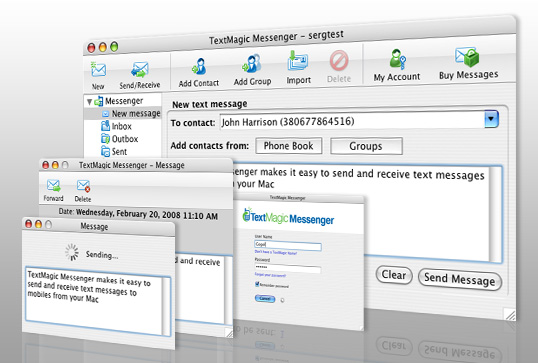
Task: Click the User Name input field
Action: (x=288, y=245)
